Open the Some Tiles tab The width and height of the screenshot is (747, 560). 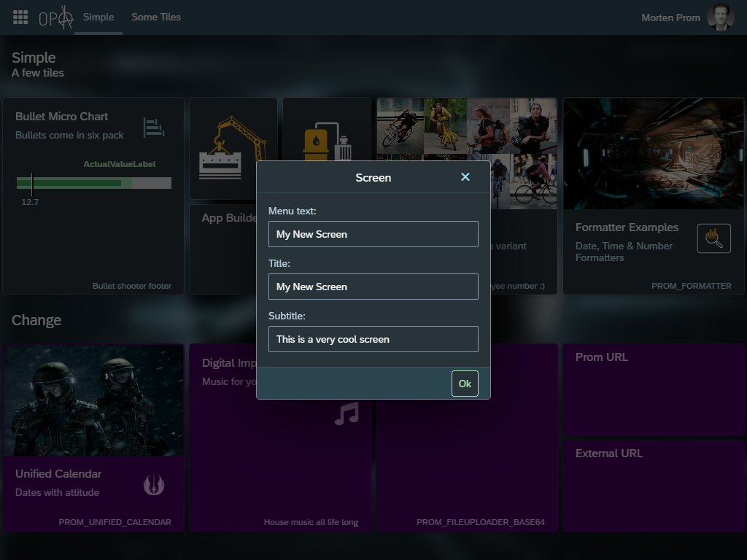(x=156, y=17)
